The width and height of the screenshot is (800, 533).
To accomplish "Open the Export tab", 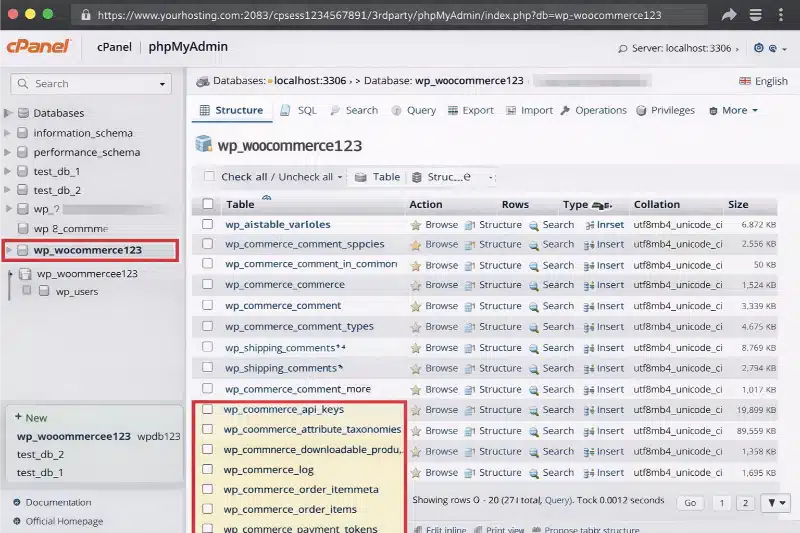I will 470,111.
